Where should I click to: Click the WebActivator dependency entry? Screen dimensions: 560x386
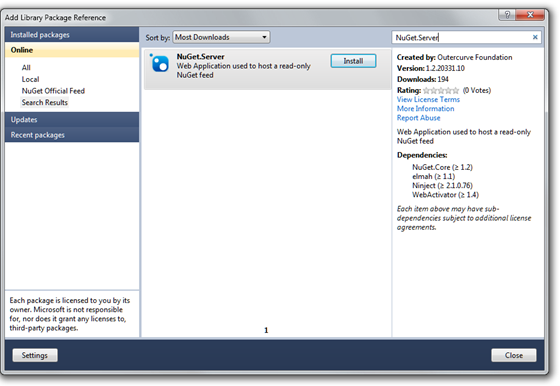click(x=445, y=195)
